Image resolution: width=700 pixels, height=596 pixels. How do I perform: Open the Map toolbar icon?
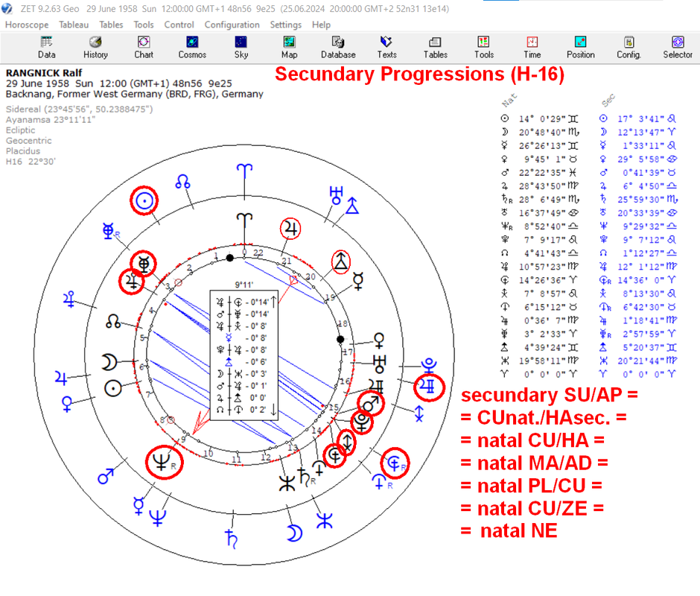point(289,48)
